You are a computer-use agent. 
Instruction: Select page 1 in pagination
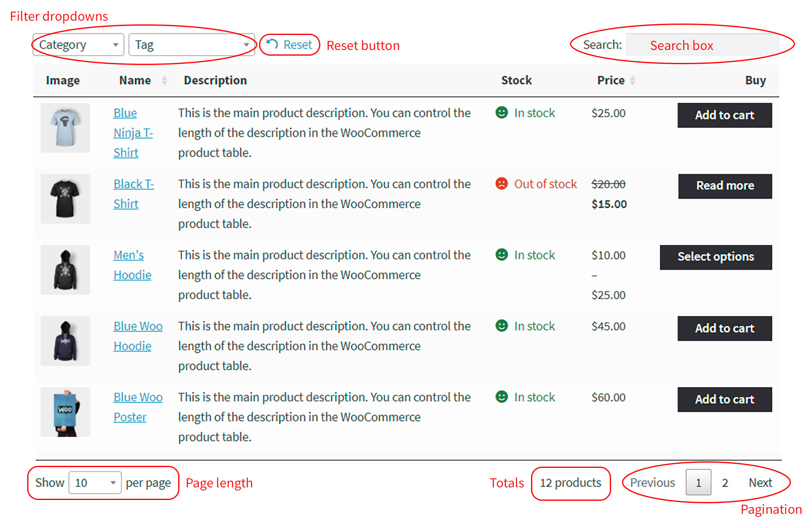698,483
